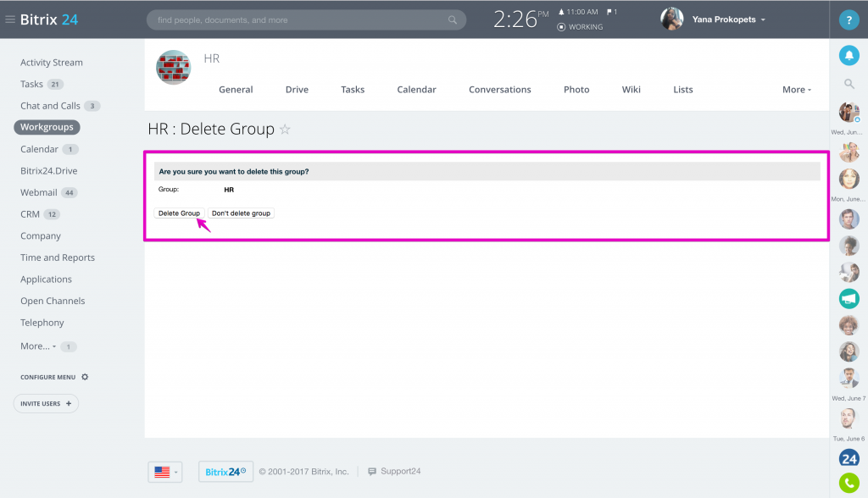Open the group Calendar tab

[416, 90]
